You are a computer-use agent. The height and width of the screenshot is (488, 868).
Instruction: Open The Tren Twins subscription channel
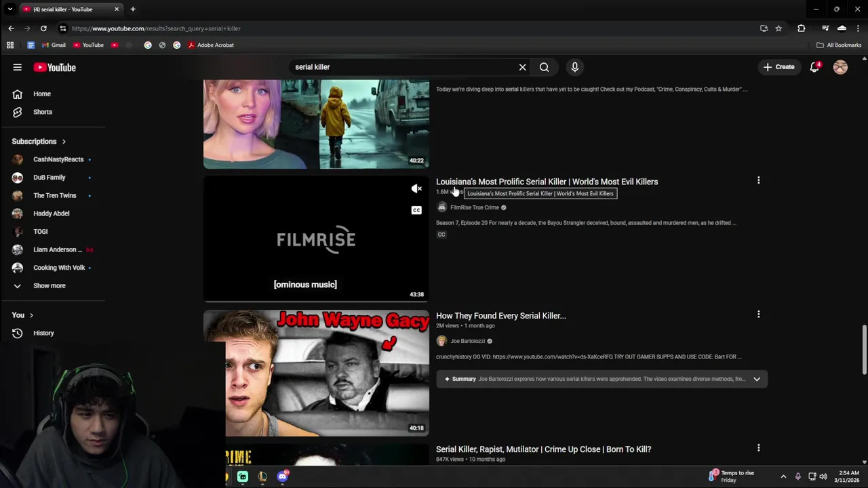[x=55, y=195]
